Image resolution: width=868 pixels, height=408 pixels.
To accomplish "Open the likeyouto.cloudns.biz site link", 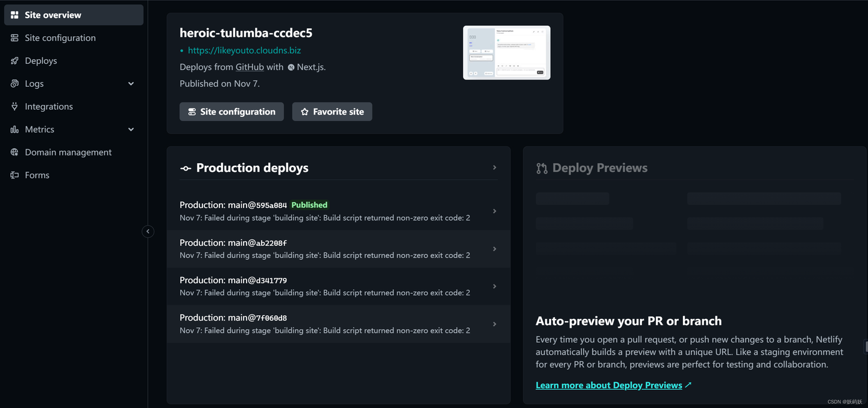I will [244, 51].
